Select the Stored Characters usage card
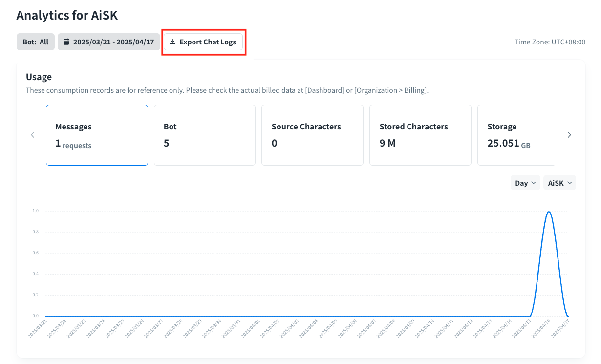This screenshot has width=601, height=364. click(420, 135)
